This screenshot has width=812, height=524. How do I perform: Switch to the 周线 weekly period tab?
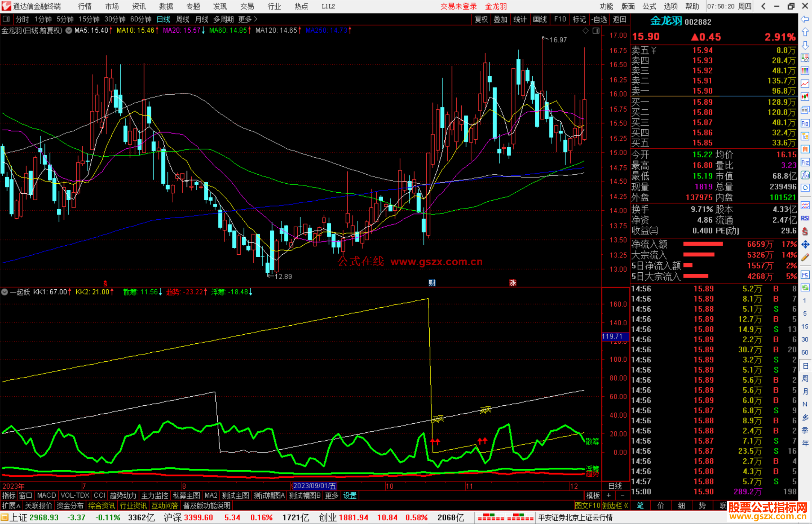tap(183, 19)
